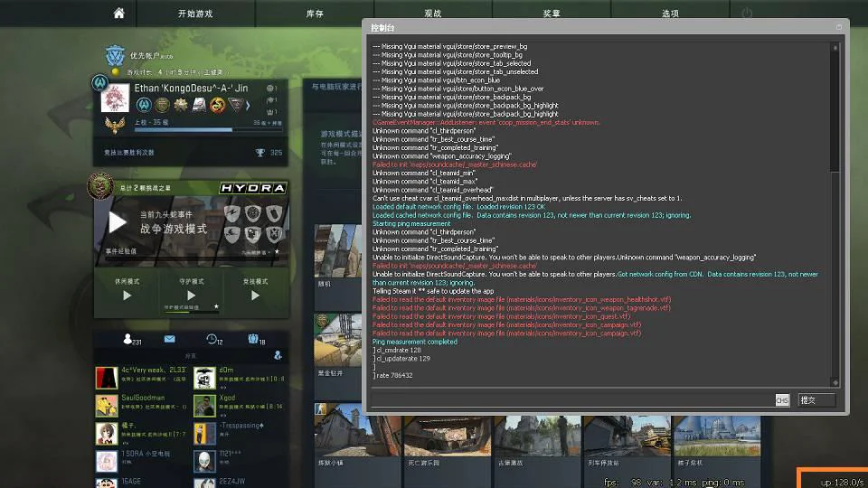This screenshot has width=868, height=488.
Task: Select friend Xgod in friends list
Action: pos(240,406)
